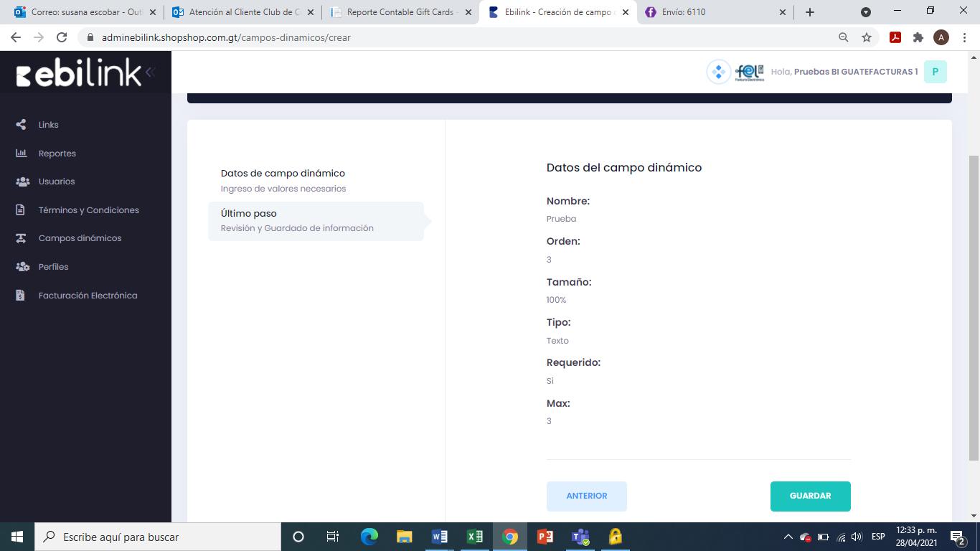
Task: Click the user avatar letter P
Action: (x=936, y=72)
